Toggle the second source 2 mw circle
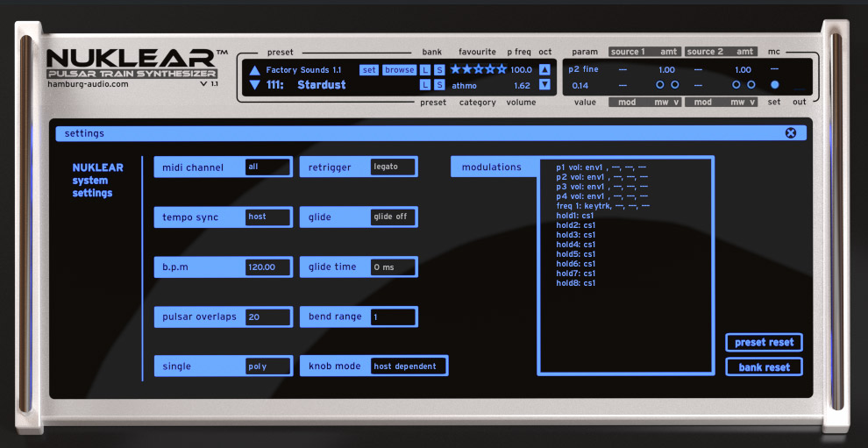 pos(751,85)
